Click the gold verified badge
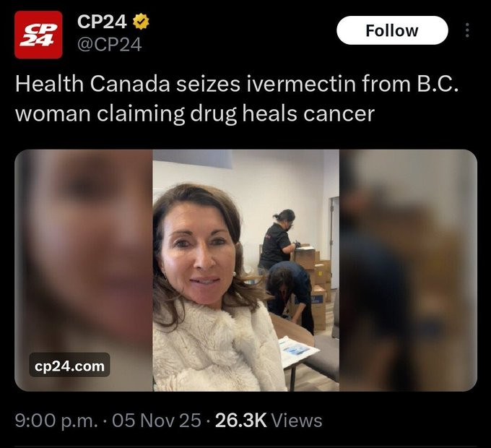 [141, 22]
